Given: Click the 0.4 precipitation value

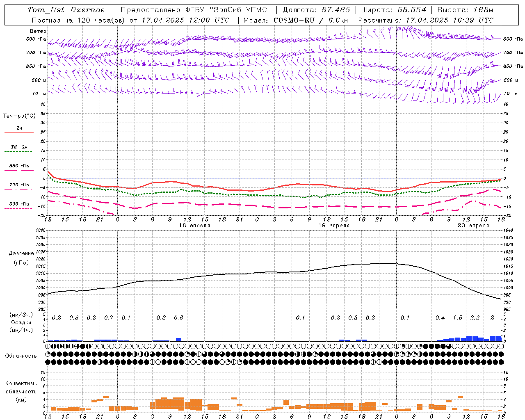Looking at the screenshot, I should click(440, 317).
